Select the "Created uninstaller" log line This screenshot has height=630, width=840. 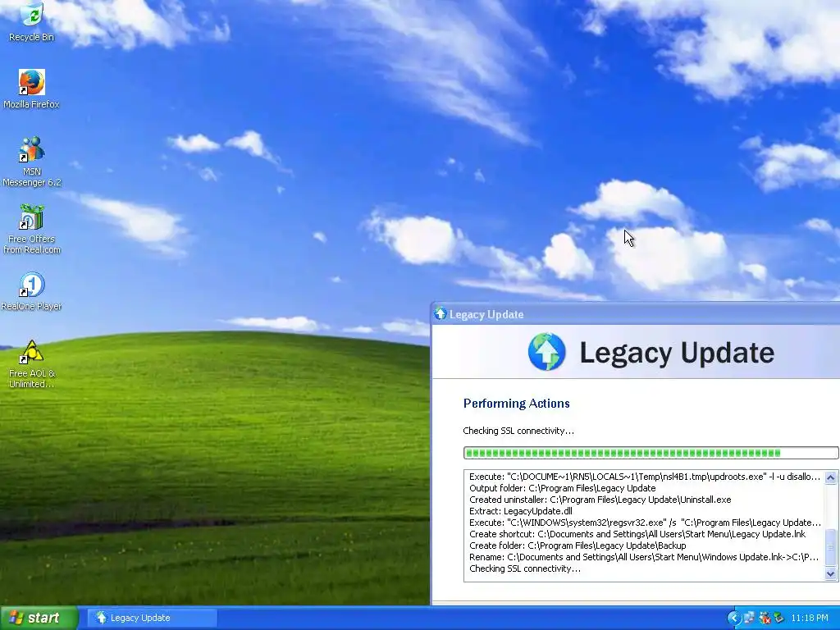600,500
